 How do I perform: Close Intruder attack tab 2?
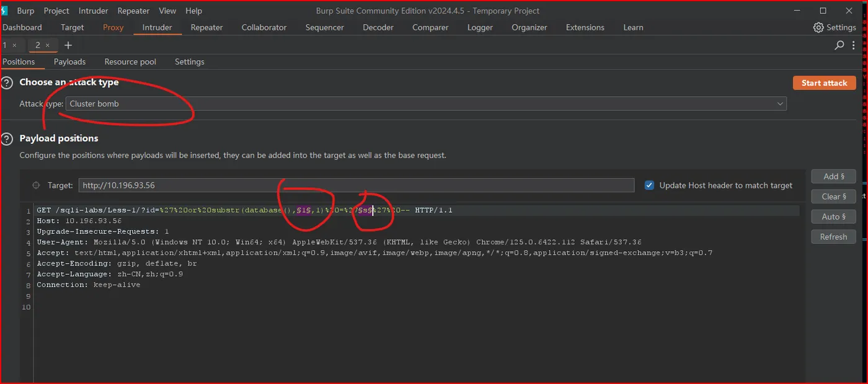coord(48,45)
